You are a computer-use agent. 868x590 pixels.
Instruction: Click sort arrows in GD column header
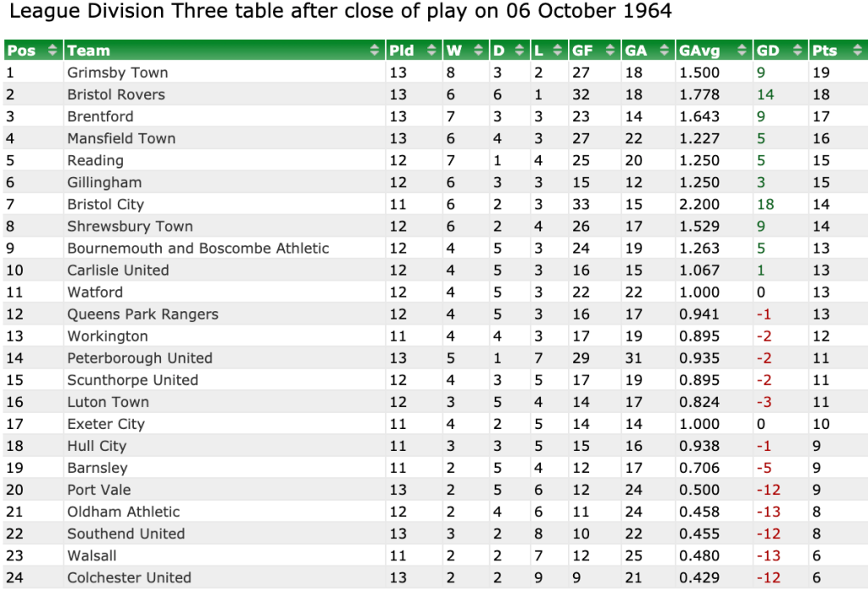click(797, 51)
